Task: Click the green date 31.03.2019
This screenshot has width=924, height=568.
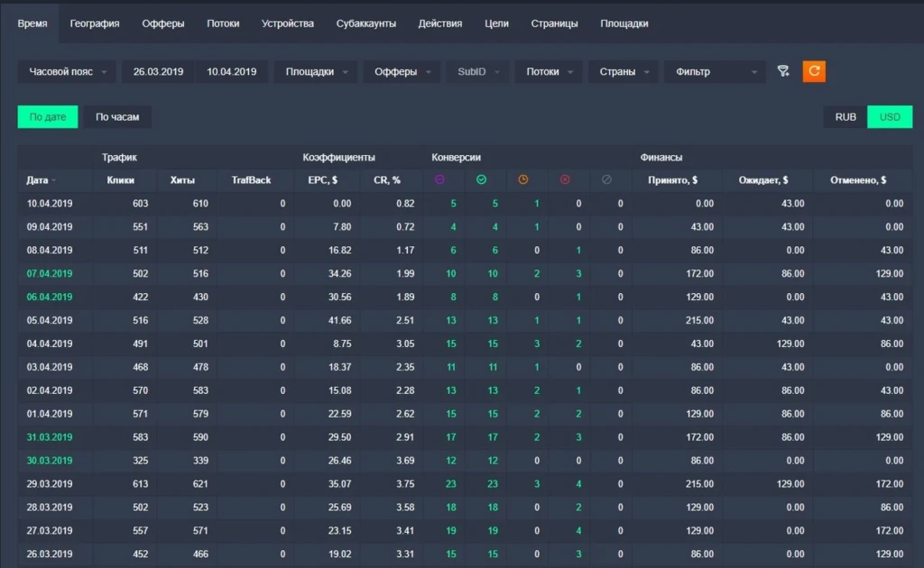Action: click(50, 437)
